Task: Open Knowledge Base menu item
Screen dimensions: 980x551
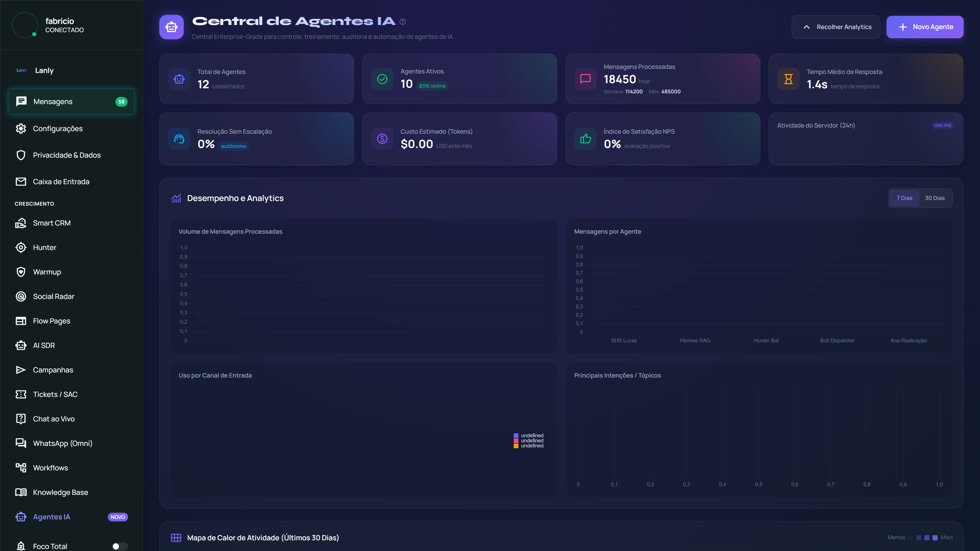Action: tap(71, 492)
